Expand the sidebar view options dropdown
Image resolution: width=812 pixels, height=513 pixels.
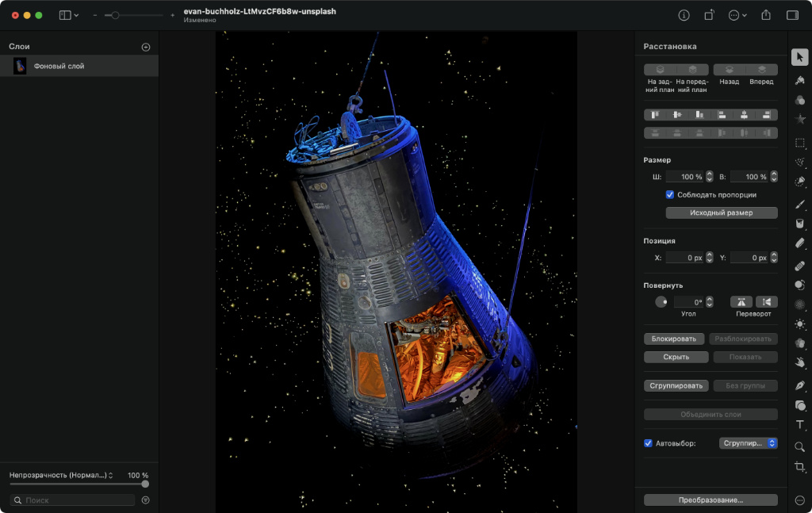(69, 15)
